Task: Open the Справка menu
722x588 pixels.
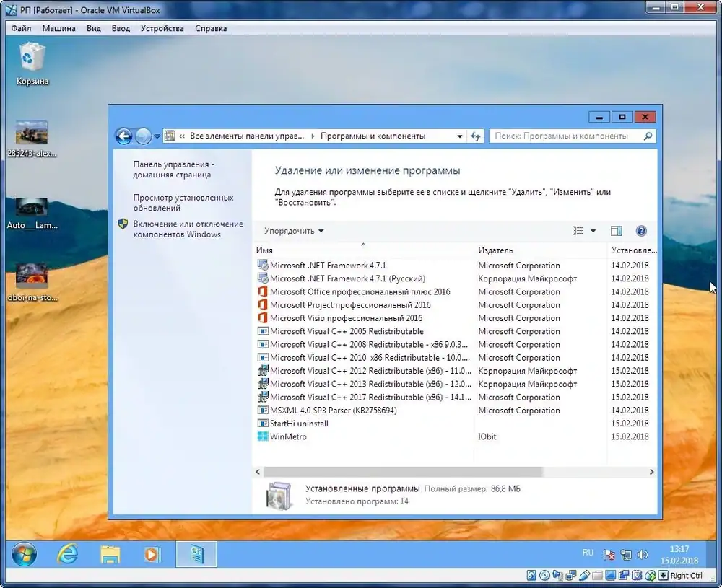Action: 211,29
